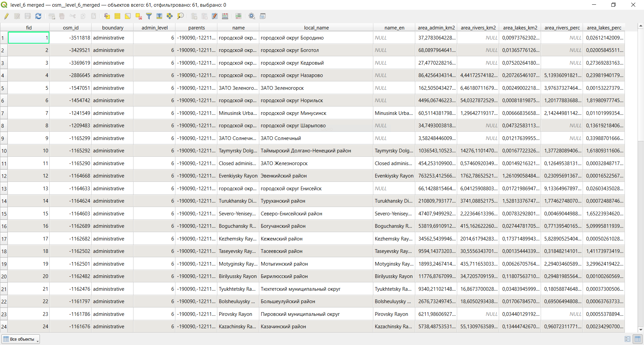The width and height of the screenshot is (644, 345).
Task: Click cell 'Тюхтетский муниципальный округ'
Action: 316,289
